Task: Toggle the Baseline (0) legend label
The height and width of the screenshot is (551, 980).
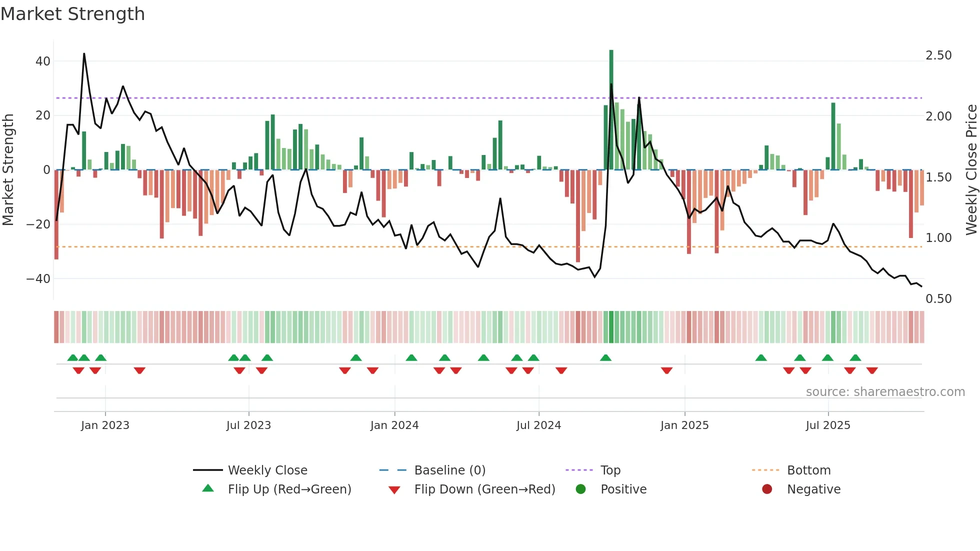Action: tap(449, 470)
